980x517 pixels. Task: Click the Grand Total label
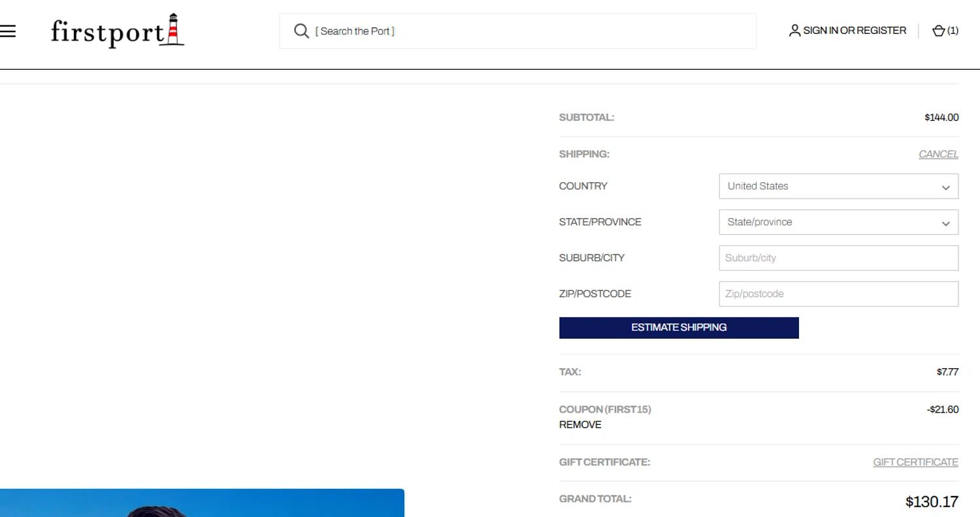pos(595,499)
